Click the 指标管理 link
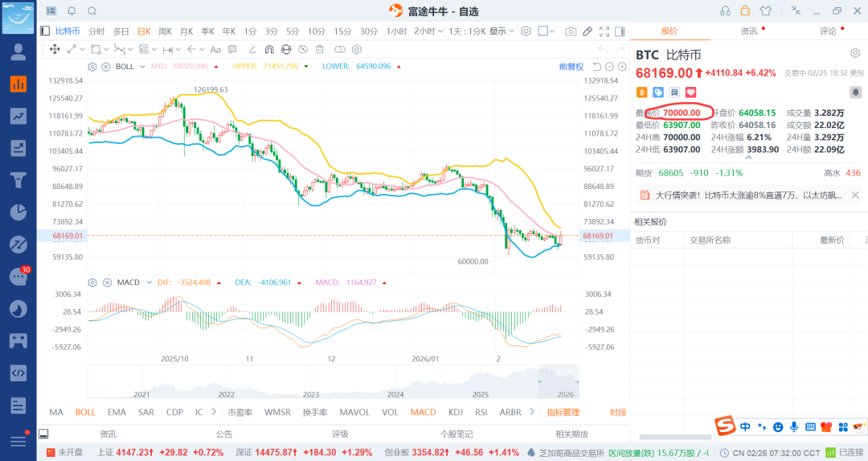The image size is (868, 461). click(563, 412)
